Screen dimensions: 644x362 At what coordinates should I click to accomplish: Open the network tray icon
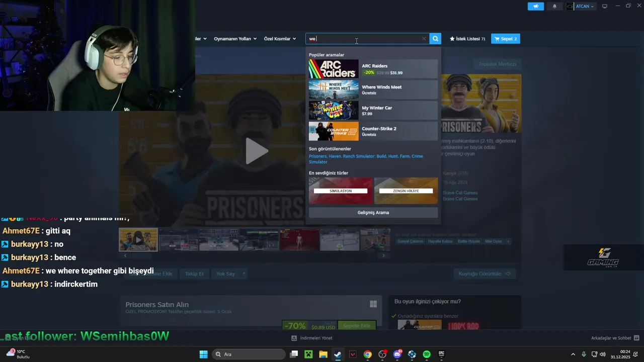[x=594, y=354]
